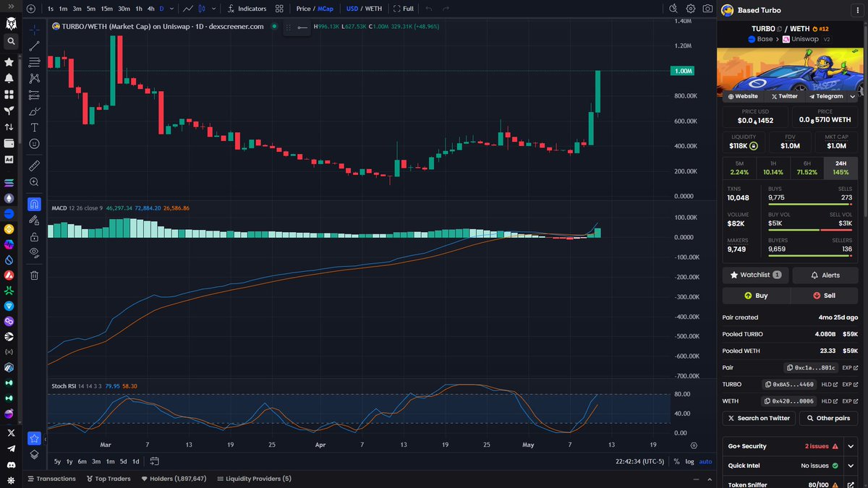Add a symbol to compare (plus circle)
This screenshot has width=868, height=488.
click(30, 9)
